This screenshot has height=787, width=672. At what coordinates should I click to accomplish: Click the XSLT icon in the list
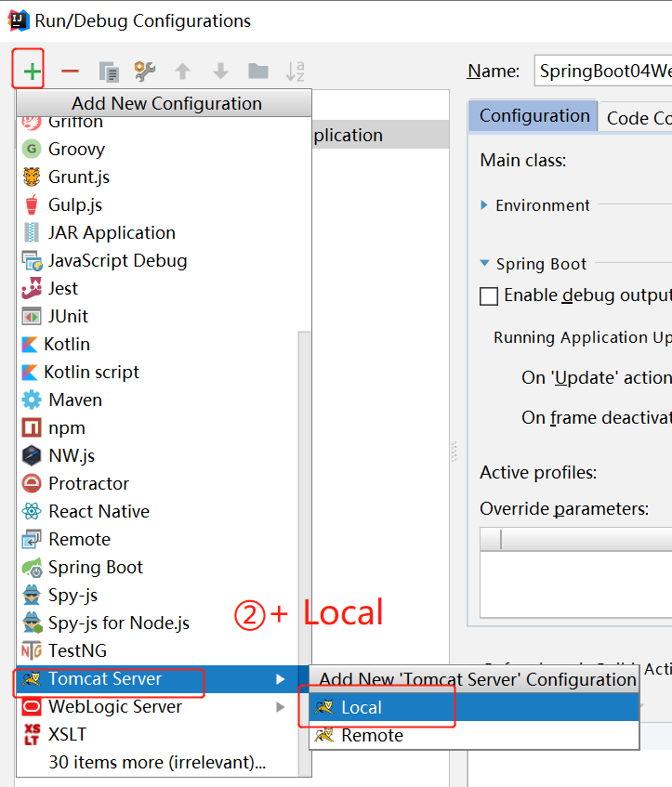point(32,735)
